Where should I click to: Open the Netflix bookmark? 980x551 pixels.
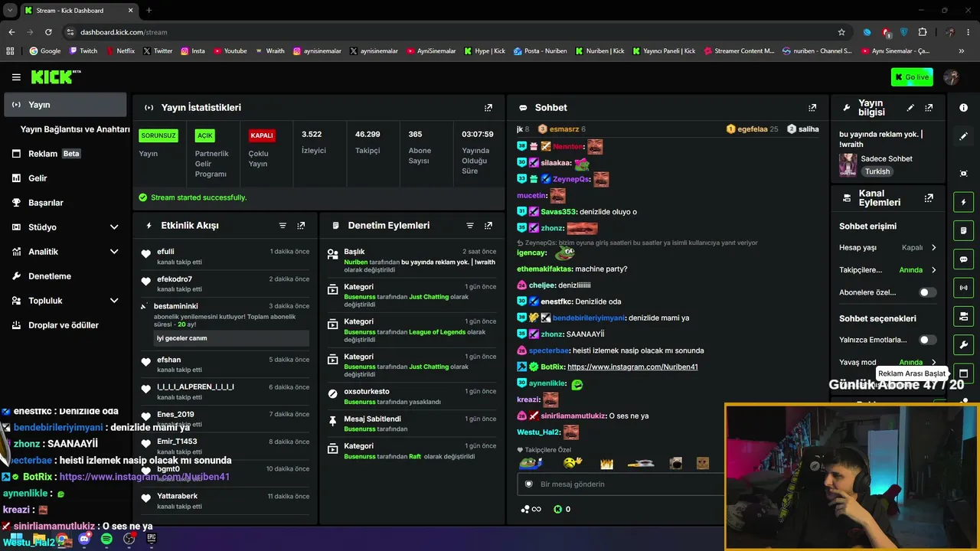coord(119,51)
